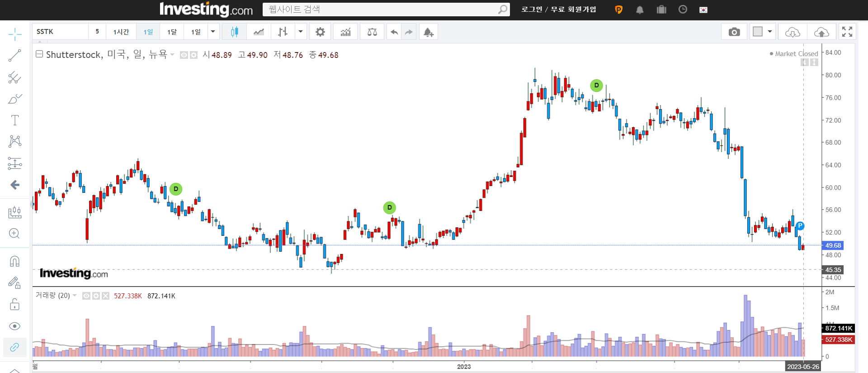Remove the volume indicator
This screenshot has height=373, width=868.
pyautogui.click(x=105, y=296)
